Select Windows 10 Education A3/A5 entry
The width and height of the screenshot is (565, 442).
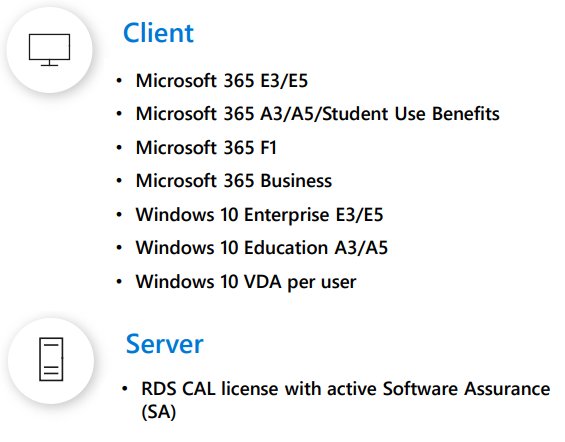[x=262, y=248]
